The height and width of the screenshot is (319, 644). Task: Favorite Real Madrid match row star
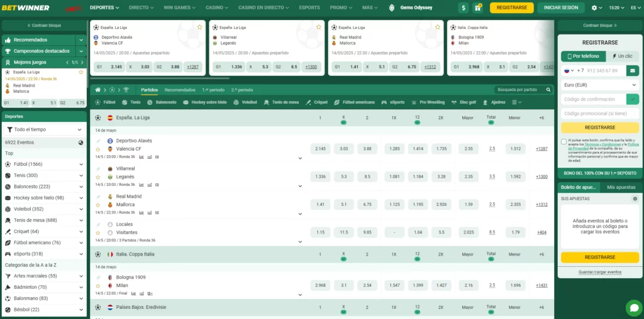point(97,205)
